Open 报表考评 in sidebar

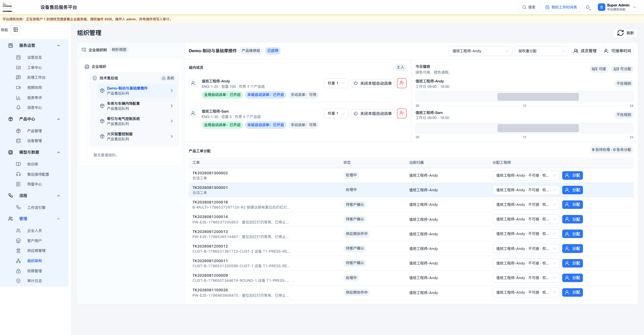tap(35, 98)
